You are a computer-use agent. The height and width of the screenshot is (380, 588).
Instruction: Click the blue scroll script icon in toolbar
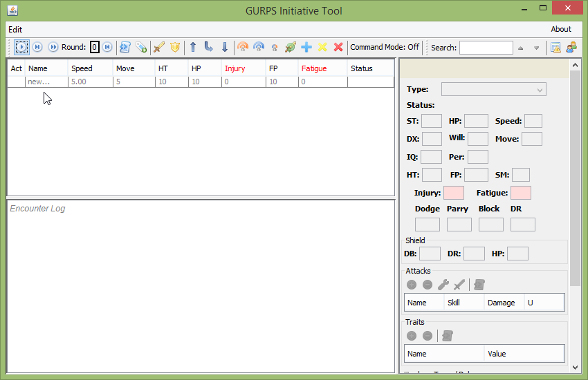[x=125, y=47]
